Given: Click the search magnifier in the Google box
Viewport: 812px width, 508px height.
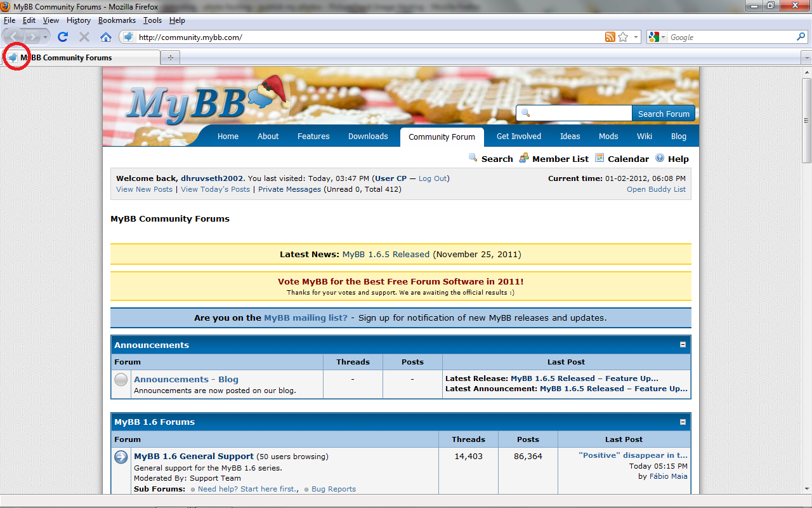Looking at the screenshot, I should [801, 37].
